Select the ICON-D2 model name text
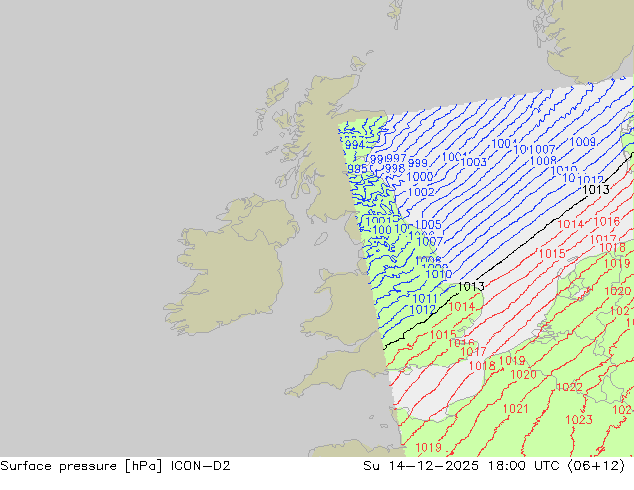Screen dimensions: 634x490 pyautogui.click(x=201, y=466)
